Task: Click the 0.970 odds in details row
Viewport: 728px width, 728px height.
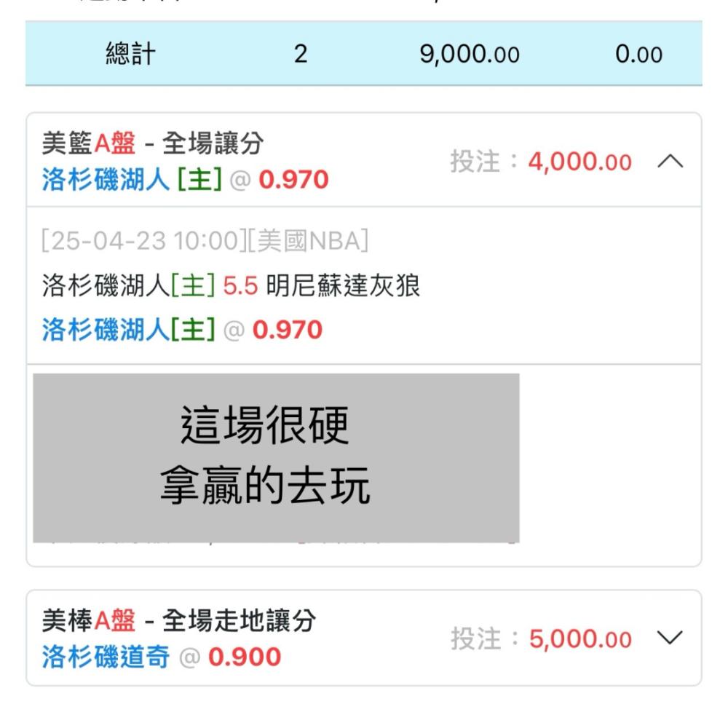Action: pos(288,330)
